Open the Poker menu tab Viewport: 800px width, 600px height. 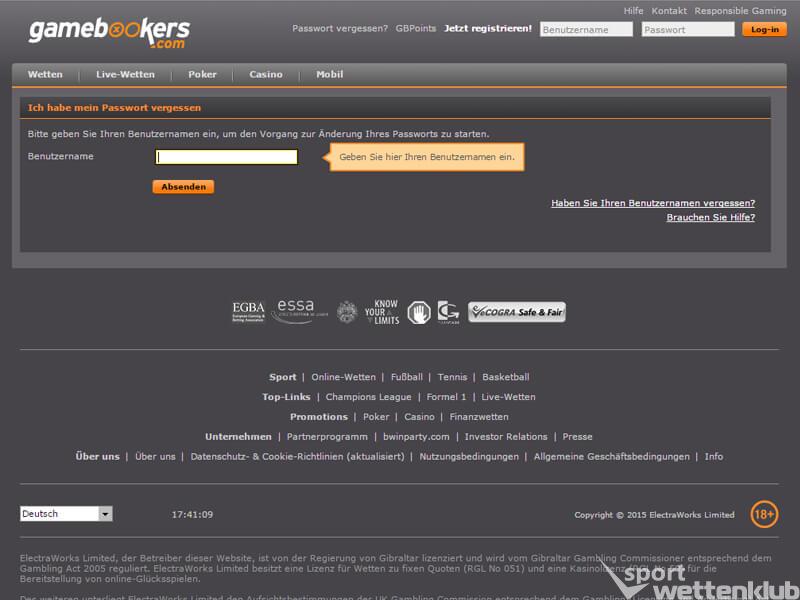click(x=203, y=74)
